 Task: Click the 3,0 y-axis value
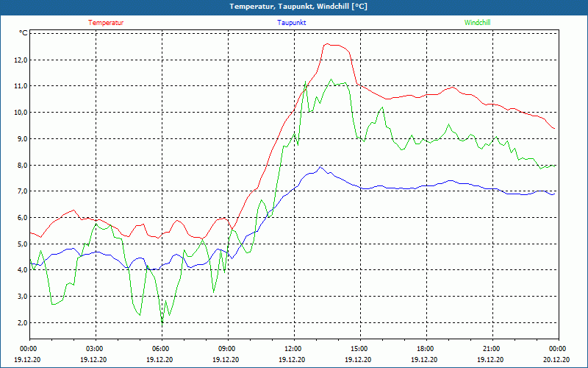pos(22,297)
